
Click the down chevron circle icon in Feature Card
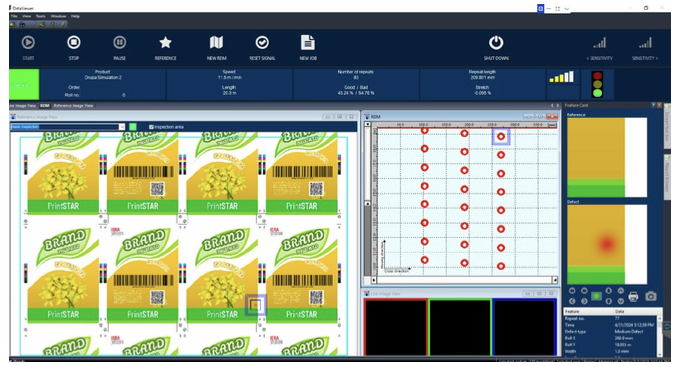620,301
